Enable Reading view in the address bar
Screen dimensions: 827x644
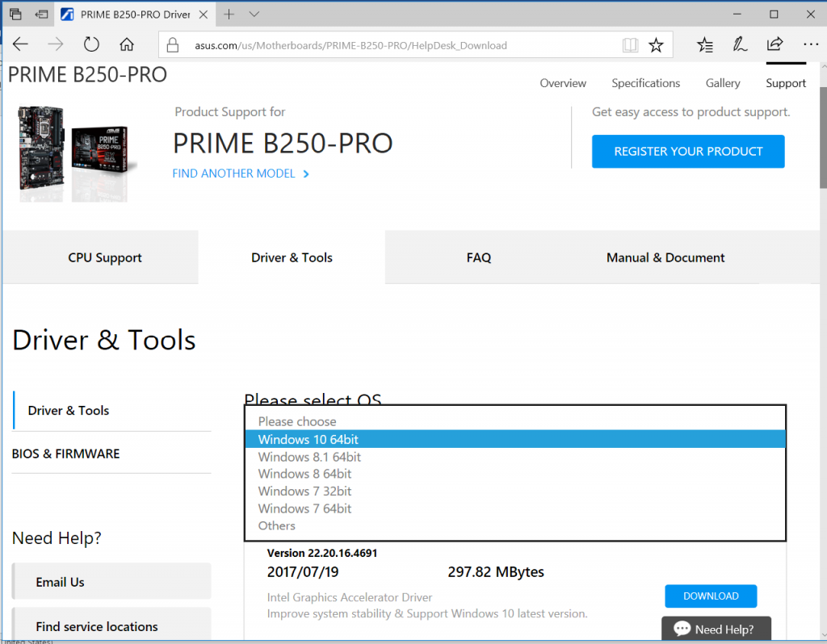coord(630,44)
